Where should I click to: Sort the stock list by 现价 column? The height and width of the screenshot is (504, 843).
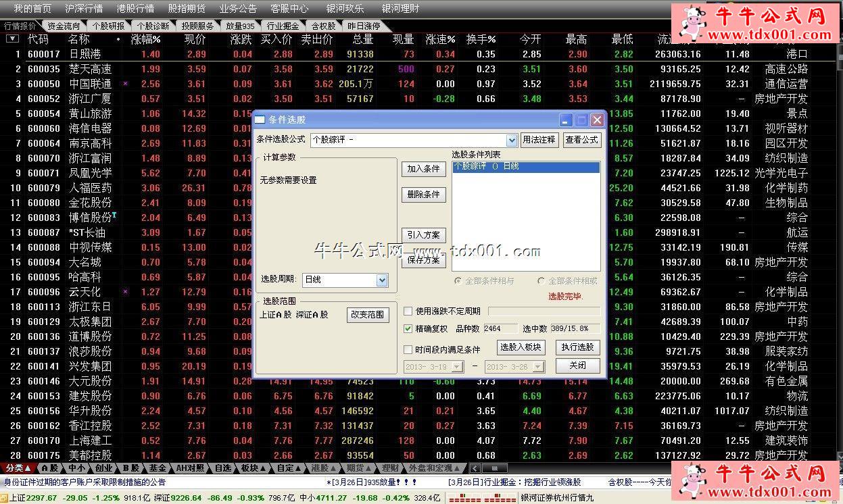pyautogui.click(x=195, y=40)
